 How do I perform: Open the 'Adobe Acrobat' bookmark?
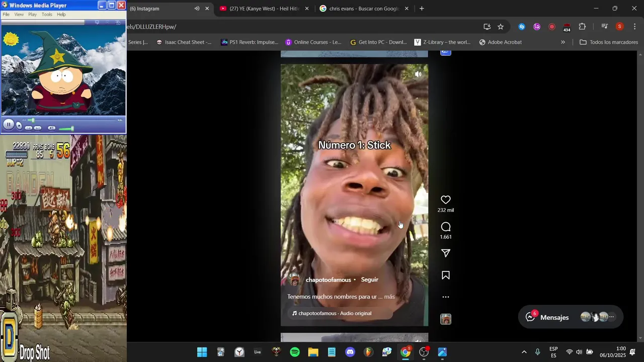[x=500, y=42]
